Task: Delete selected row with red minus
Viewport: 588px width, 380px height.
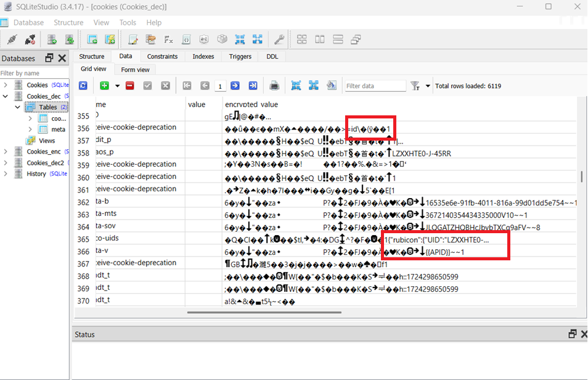Action: (130, 86)
